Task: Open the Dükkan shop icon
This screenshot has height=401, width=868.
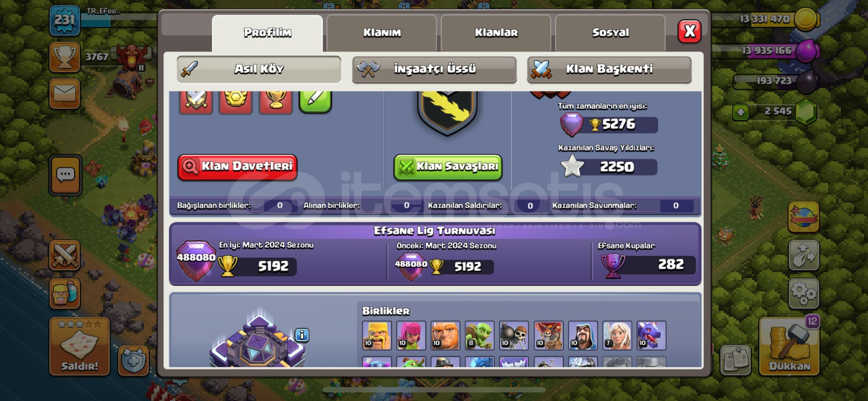Action: pyautogui.click(x=789, y=346)
